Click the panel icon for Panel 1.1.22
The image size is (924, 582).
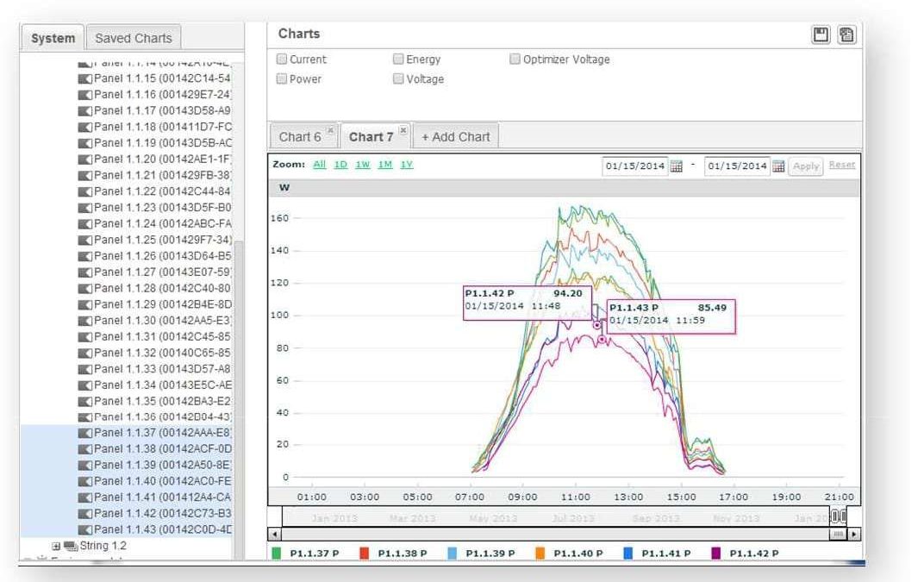[x=84, y=191]
